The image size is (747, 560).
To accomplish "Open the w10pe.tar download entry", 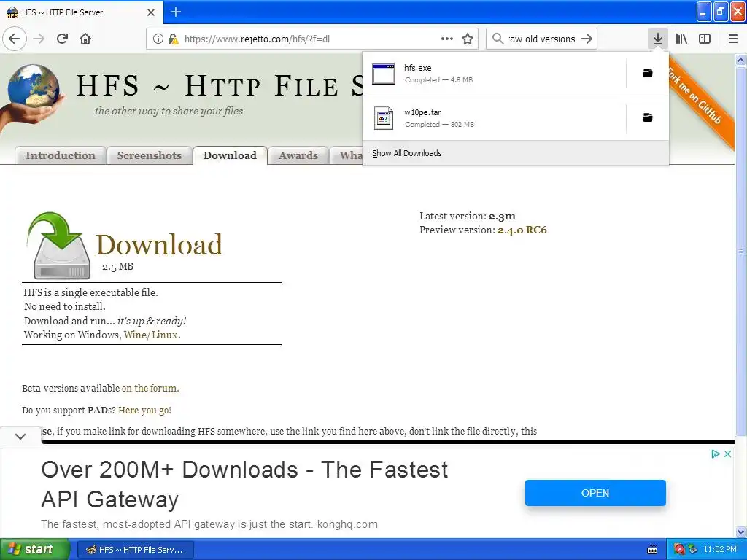I will 494,118.
